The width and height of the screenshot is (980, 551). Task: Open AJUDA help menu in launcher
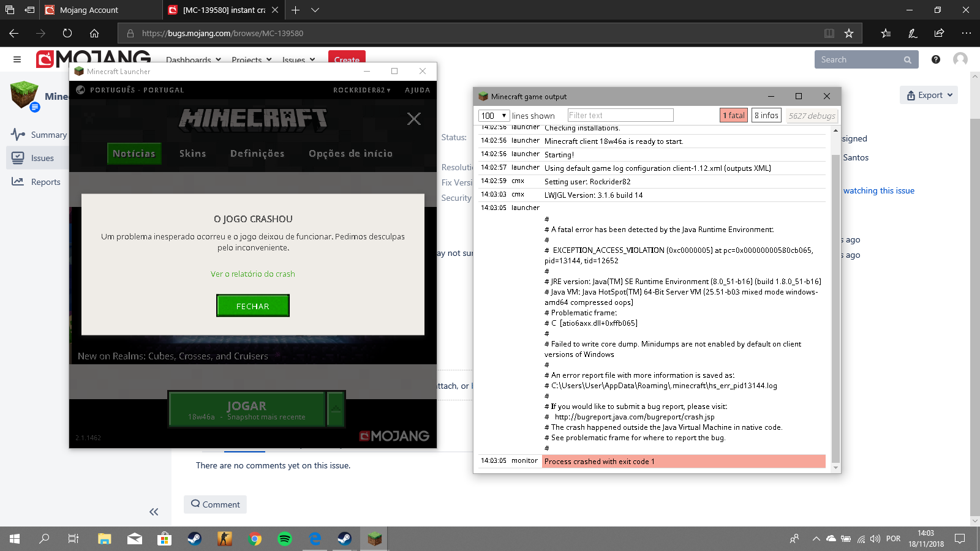tap(418, 90)
